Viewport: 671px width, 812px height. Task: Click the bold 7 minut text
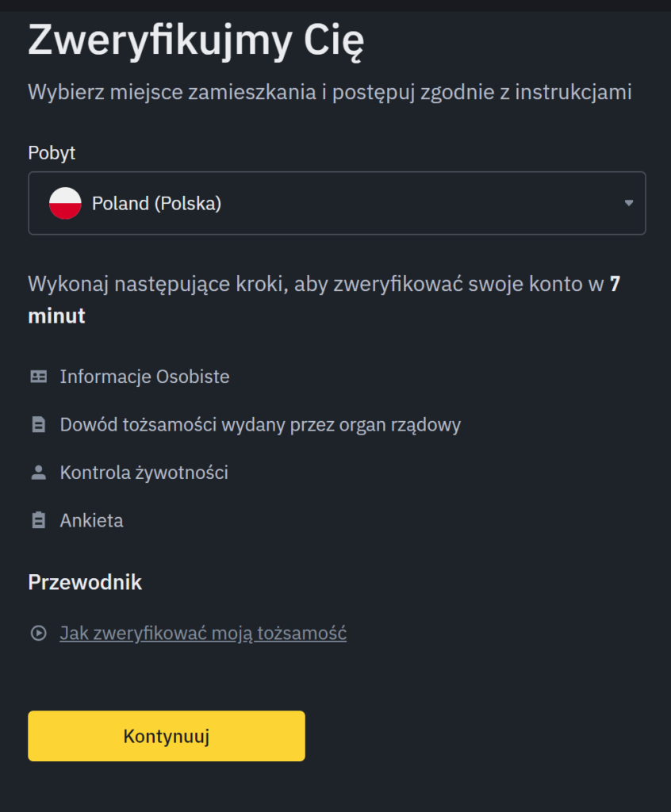[57, 316]
